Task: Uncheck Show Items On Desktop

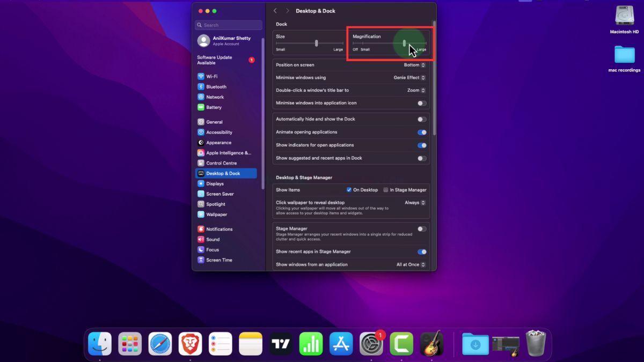Action: [x=349, y=190]
